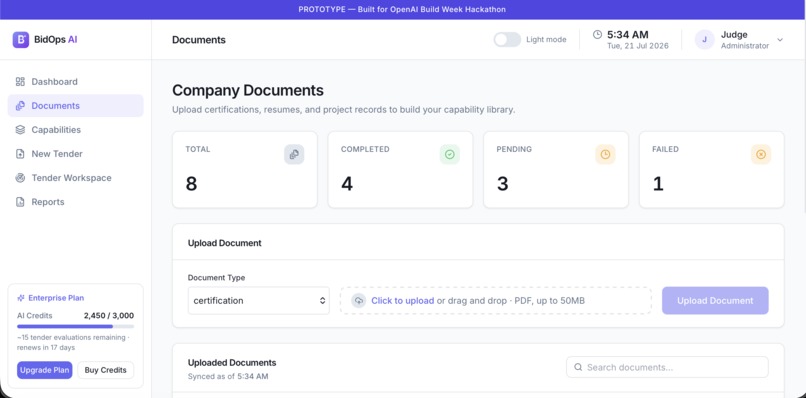Open Tender Workspace from sidebar
Image resolution: width=806 pixels, height=398 pixels.
pos(75,178)
